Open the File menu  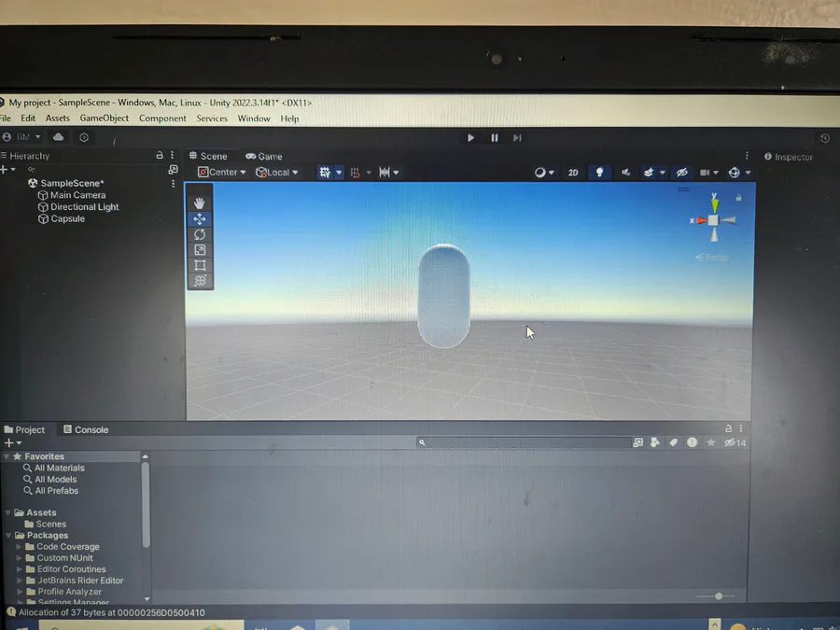pyautogui.click(x=6, y=118)
